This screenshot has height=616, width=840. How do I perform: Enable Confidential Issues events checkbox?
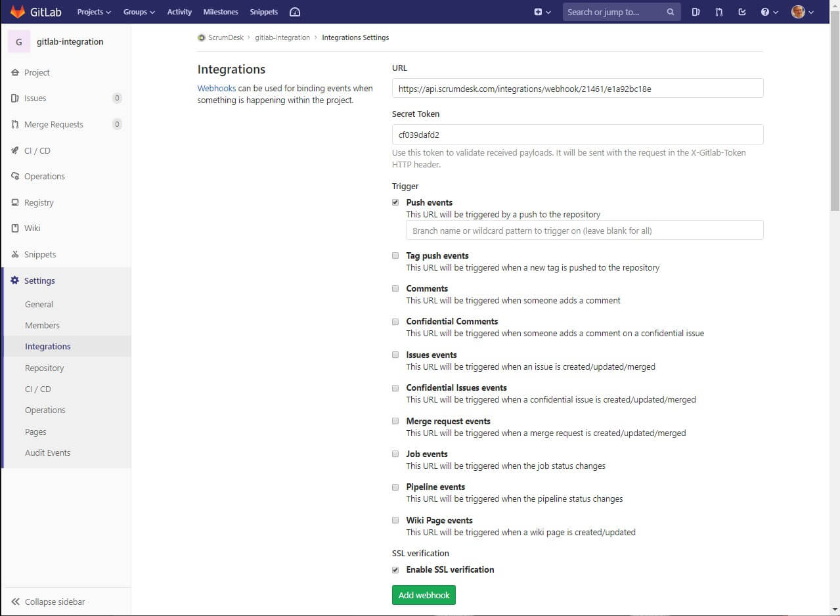coord(395,388)
